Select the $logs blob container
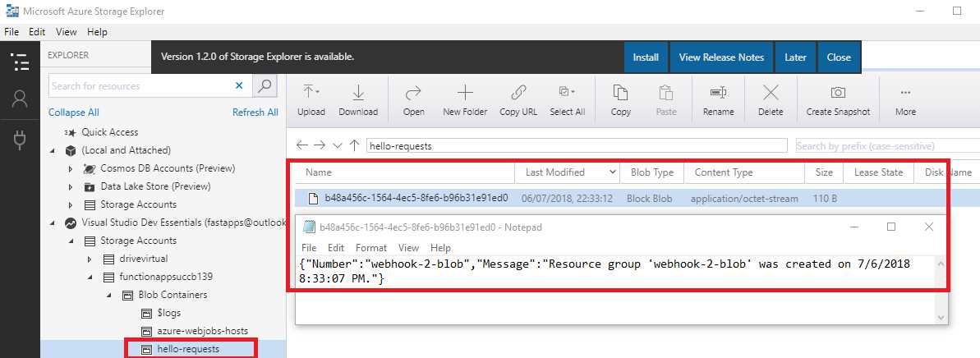 coord(168,313)
